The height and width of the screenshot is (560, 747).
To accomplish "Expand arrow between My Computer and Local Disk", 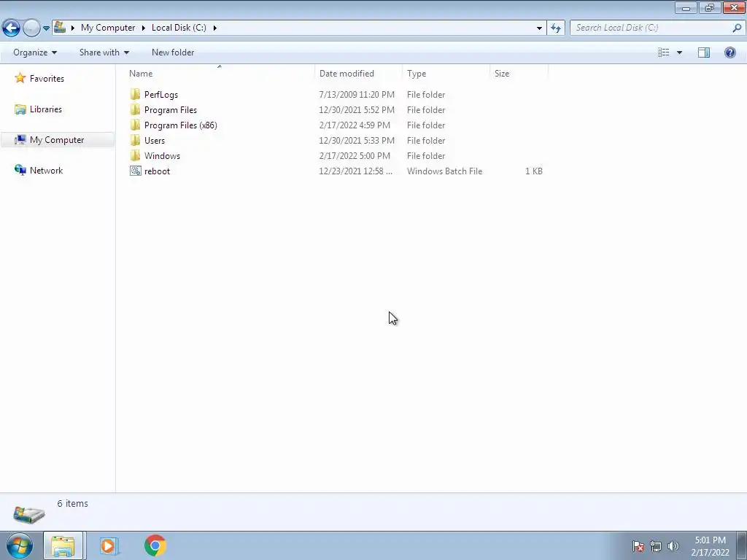I will pyautogui.click(x=144, y=28).
